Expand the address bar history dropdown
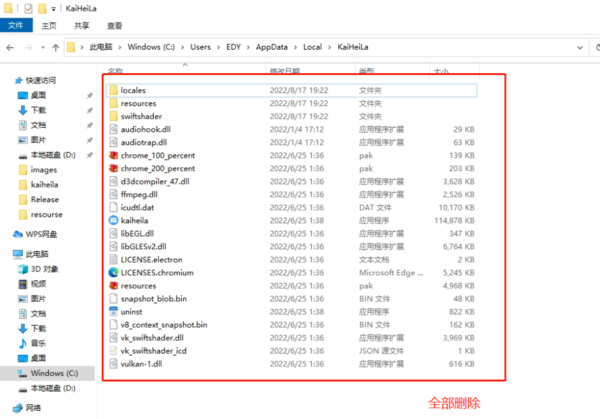This screenshot has width=600, height=419. tap(580, 47)
